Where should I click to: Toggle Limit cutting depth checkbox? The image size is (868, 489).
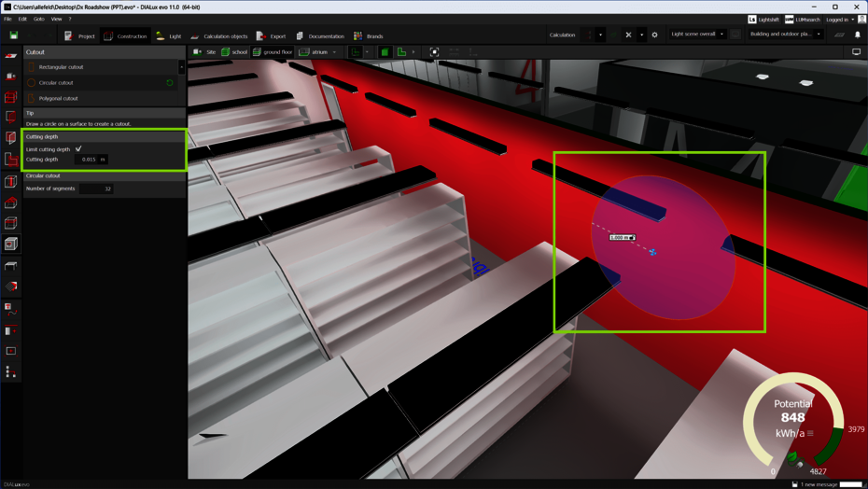click(x=78, y=148)
